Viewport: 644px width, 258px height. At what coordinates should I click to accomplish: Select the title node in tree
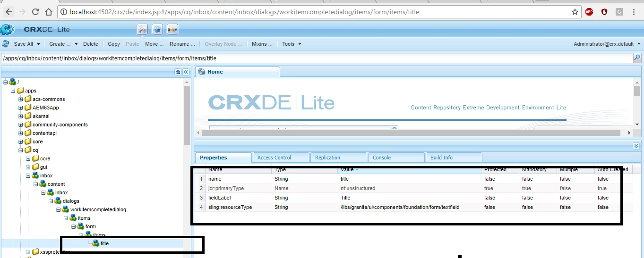point(104,243)
